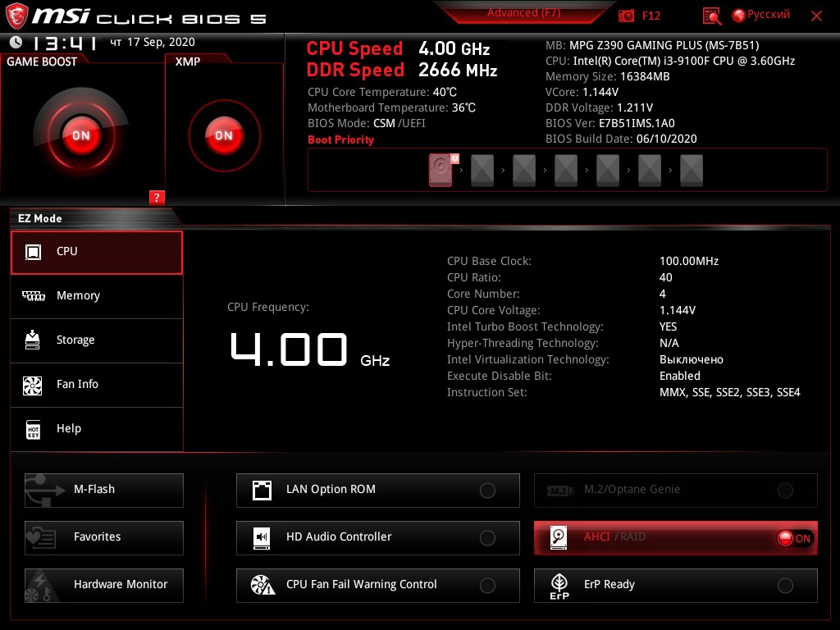Exit BIOS with the red X
Screen dimensions: 840x630
point(816,16)
